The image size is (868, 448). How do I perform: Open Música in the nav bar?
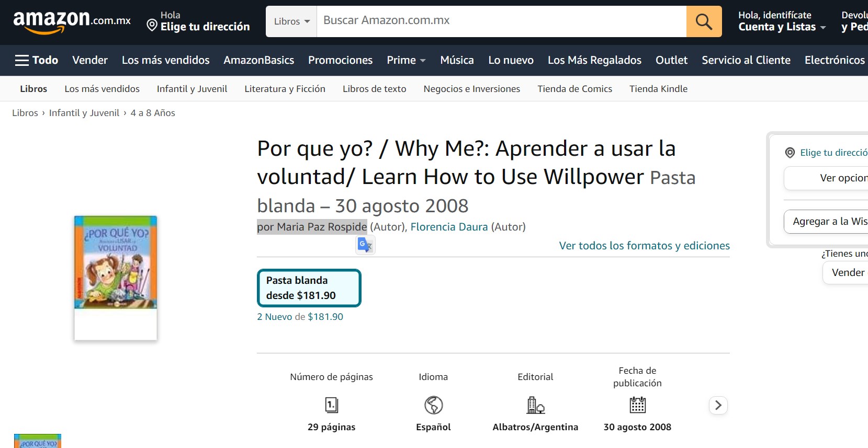[x=457, y=60]
